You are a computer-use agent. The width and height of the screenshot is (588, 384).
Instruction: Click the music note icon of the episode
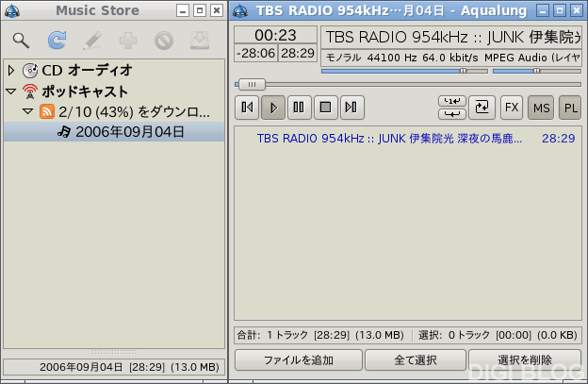tap(64, 132)
